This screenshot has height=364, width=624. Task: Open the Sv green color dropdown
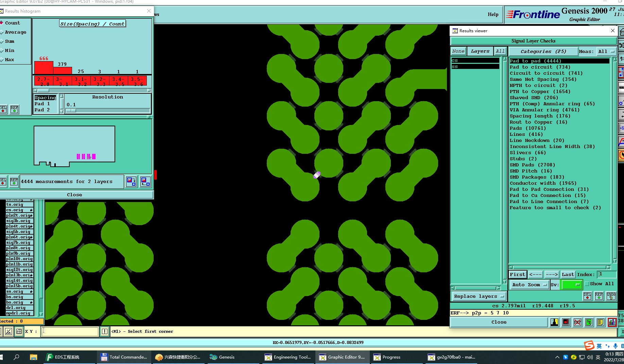[572, 285]
